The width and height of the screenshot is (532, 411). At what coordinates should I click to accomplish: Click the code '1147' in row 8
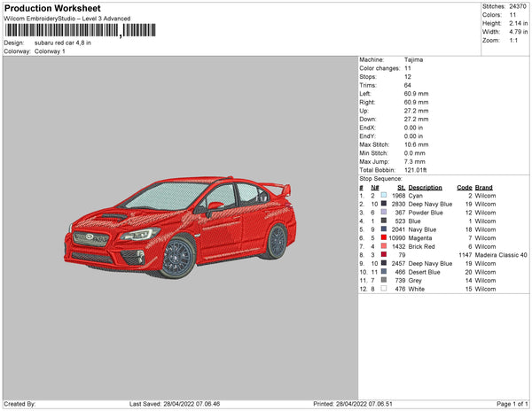click(465, 255)
